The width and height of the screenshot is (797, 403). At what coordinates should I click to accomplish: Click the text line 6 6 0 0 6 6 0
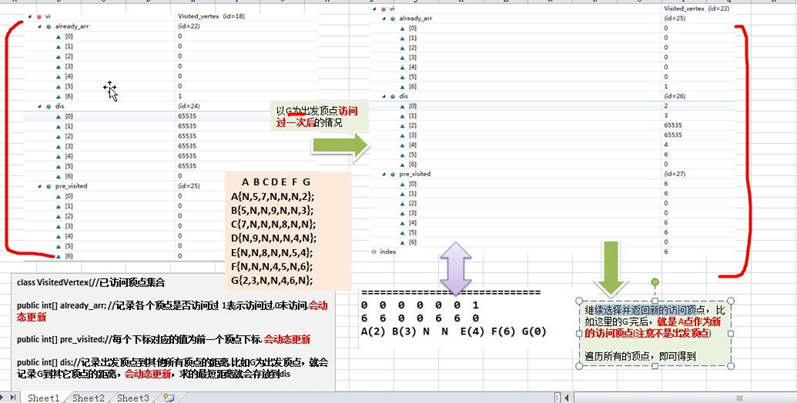[420, 319]
